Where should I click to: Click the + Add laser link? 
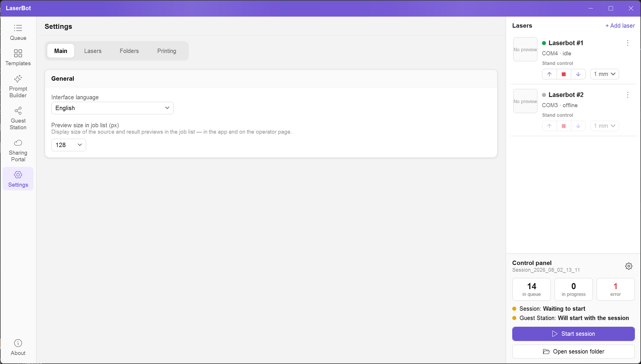pyautogui.click(x=620, y=26)
